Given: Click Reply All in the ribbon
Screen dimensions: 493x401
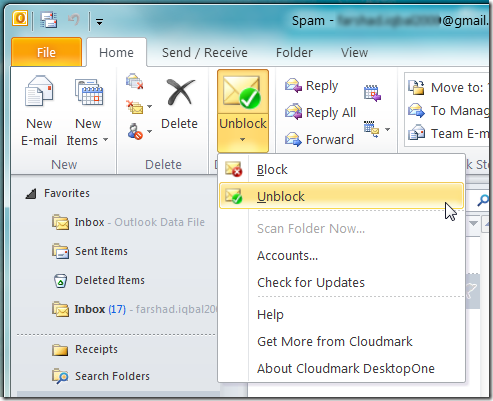Looking at the screenshot, I should (x=320, y=112).
